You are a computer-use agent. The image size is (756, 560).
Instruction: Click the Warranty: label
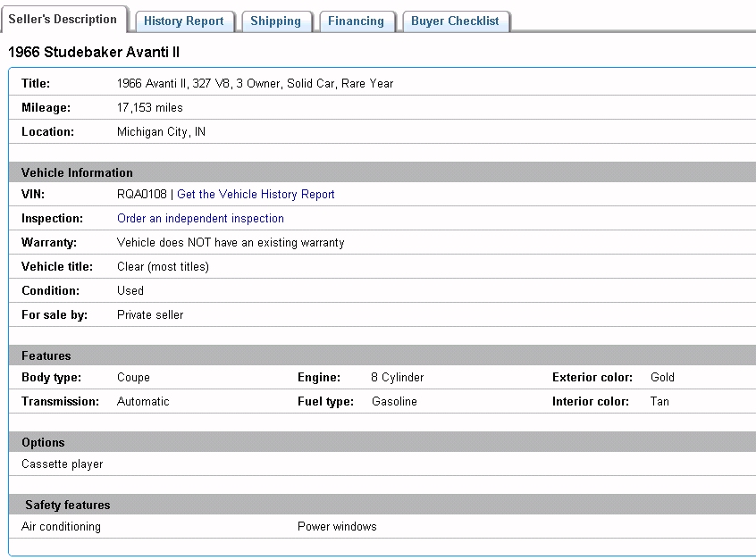point(48,242)
